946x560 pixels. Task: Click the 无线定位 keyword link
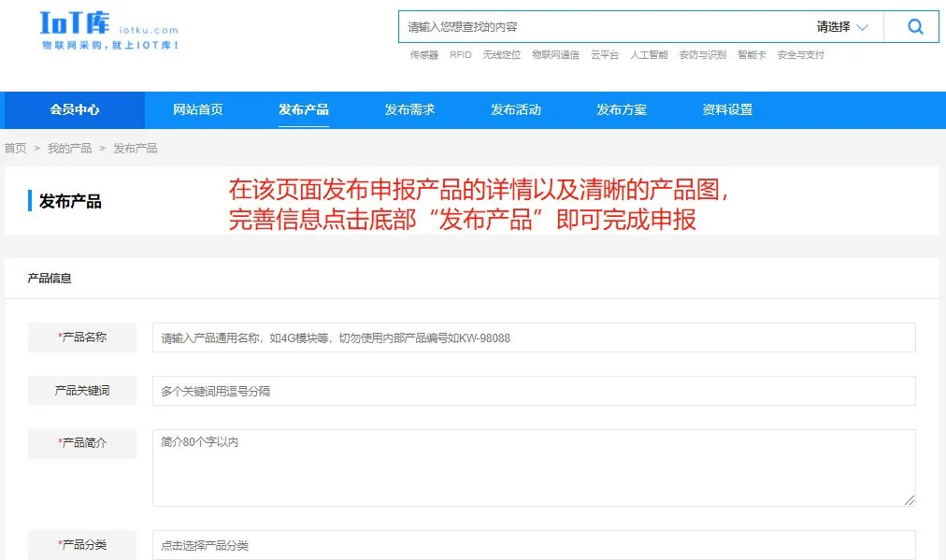coord(501,55)
